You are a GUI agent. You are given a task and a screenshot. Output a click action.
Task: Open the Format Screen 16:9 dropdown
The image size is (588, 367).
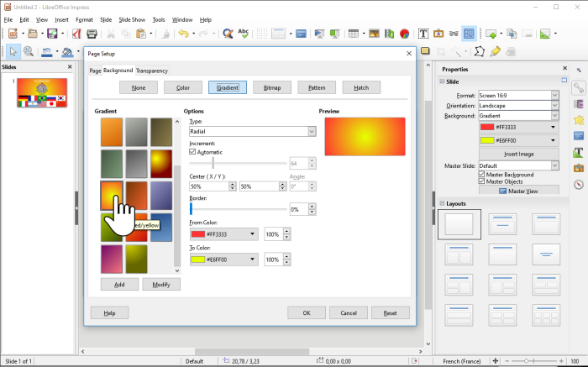[x=518, y=96]
